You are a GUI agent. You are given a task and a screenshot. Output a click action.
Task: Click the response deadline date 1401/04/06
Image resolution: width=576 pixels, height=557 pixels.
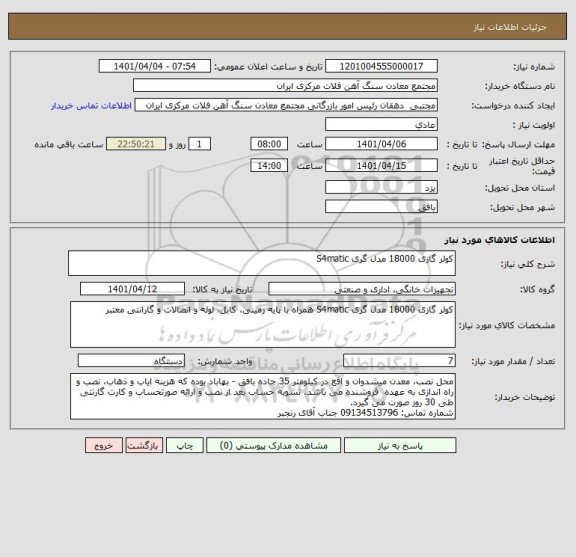tap(381, 144)
